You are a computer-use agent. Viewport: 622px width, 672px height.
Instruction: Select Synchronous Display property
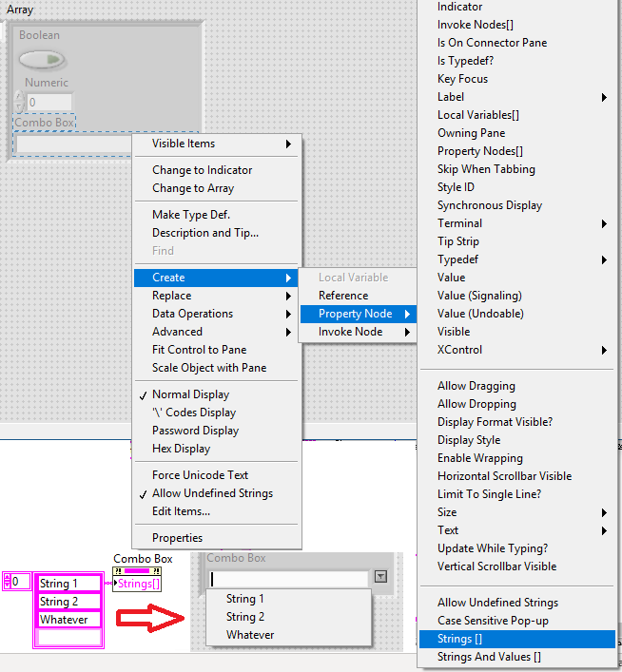[516, 205]
